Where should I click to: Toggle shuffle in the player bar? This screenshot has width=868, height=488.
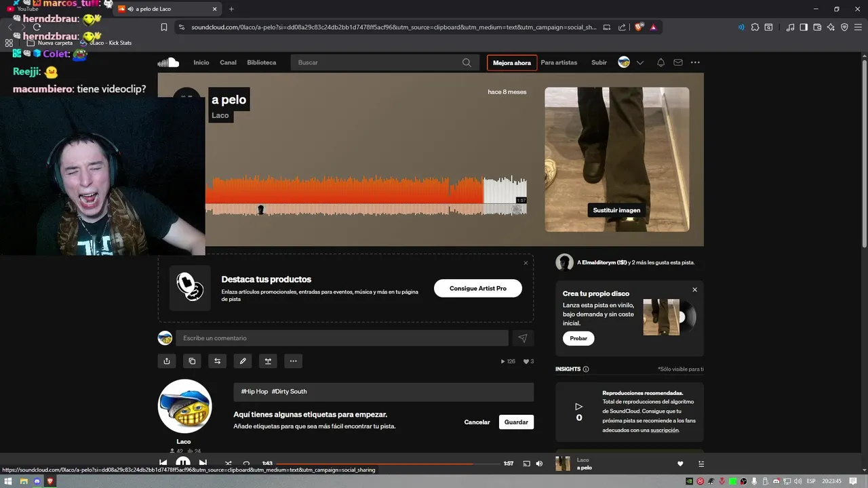pos(228,464)
